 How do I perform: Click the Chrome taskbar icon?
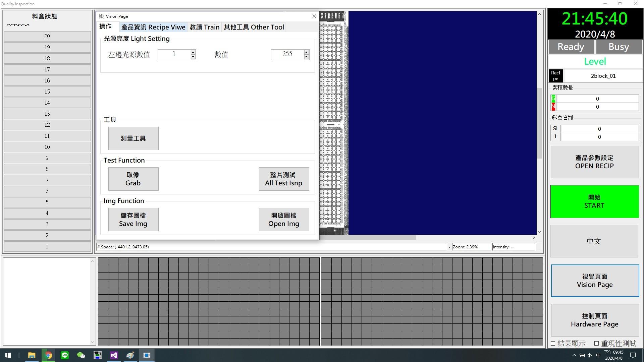coord(48,355)
